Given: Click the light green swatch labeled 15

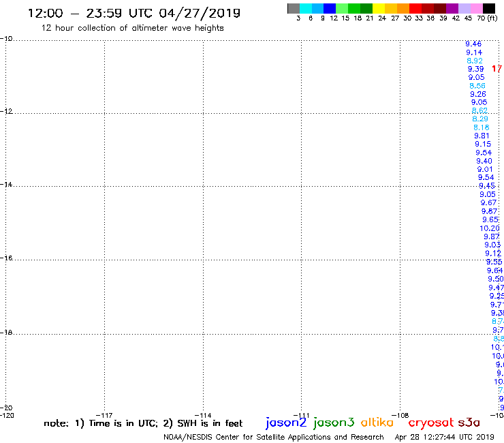Looking at the screenshot, I should click(342, 8).
